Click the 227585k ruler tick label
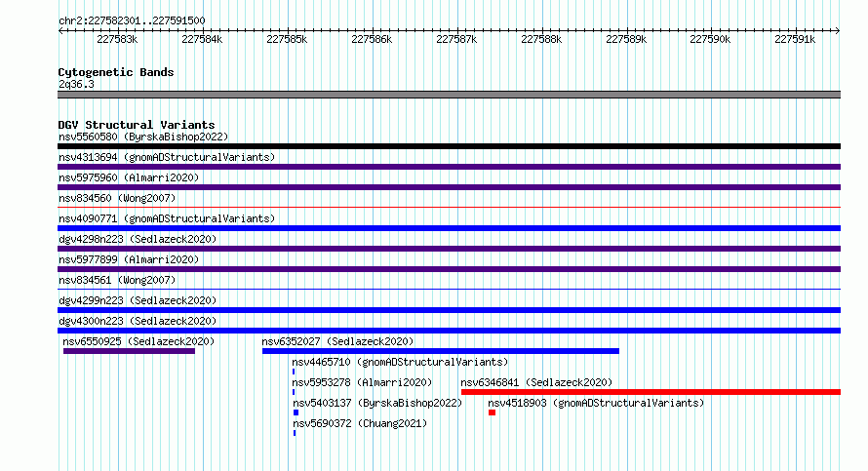This screenshot has width=868, height=471. pyautogui.click(x=287, y=39)
